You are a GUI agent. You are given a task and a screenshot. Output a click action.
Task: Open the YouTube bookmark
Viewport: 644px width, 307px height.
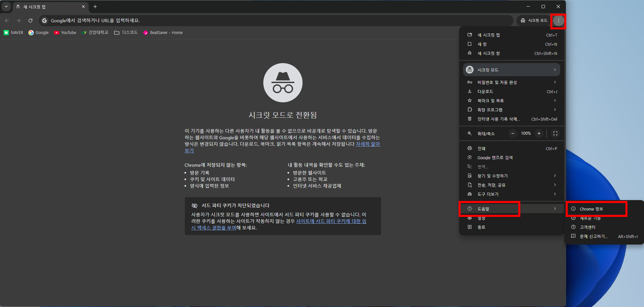click(x=65, y=32)
